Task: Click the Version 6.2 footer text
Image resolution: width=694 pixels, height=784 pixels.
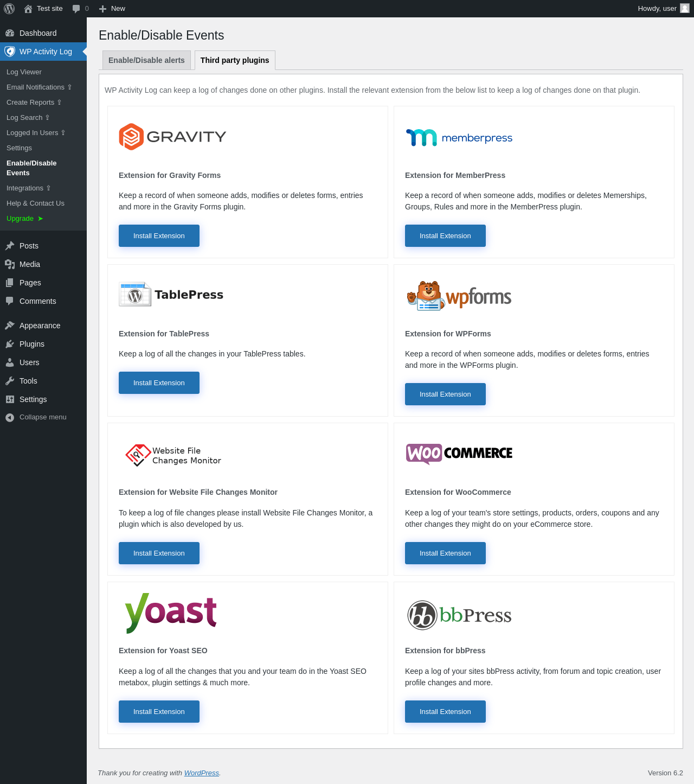Action: [665, 773]
